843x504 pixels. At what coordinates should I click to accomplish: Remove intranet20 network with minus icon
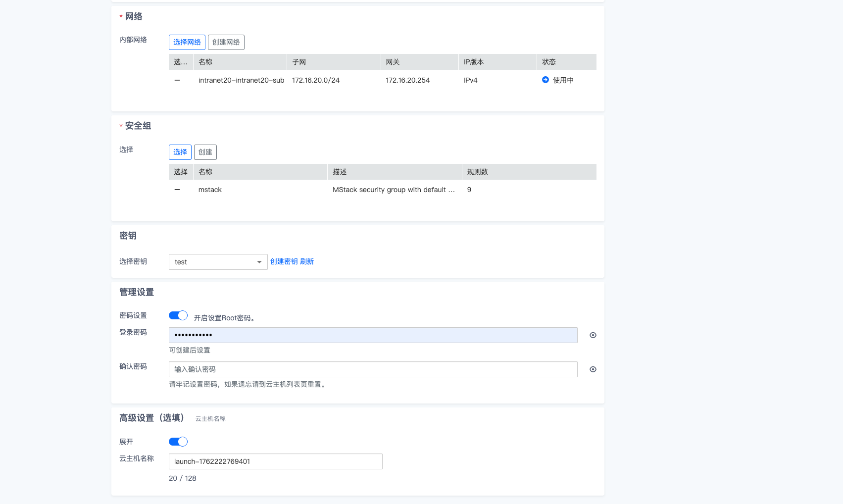(177, 80)
